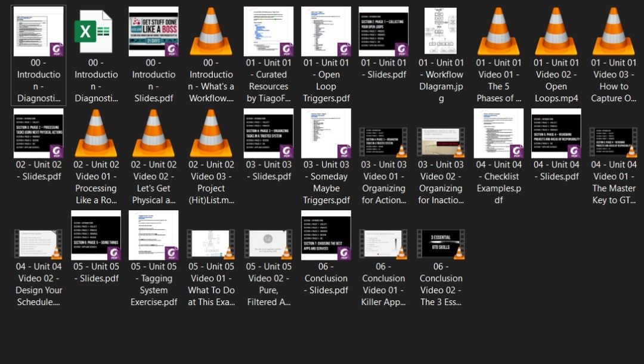Open "02 - Unit 02 - Slides.pdf"
644x364 pixels.
38,132
